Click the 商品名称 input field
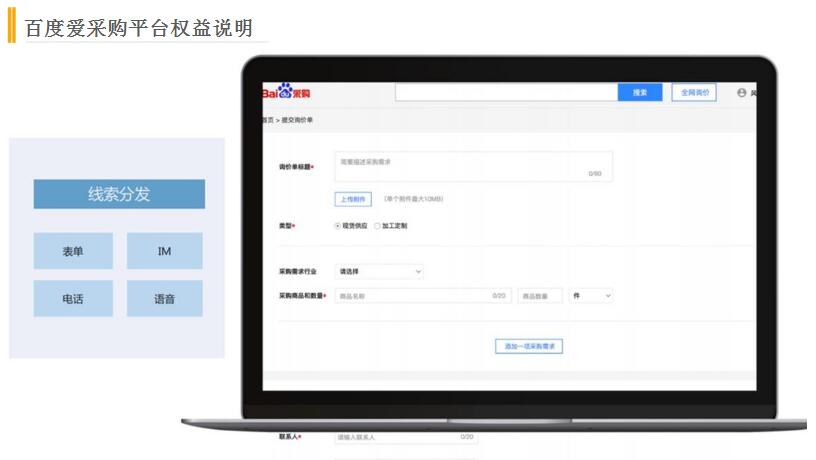Viewport: 816px width, 460px height. [423, 296]
